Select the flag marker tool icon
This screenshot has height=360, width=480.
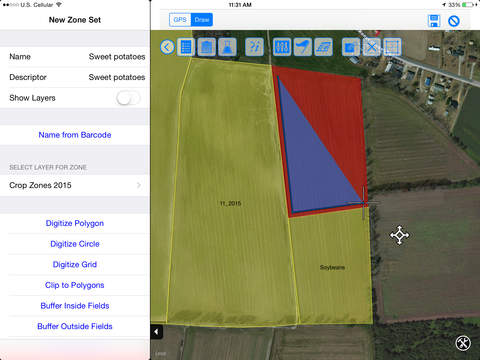tap(303, 47)
